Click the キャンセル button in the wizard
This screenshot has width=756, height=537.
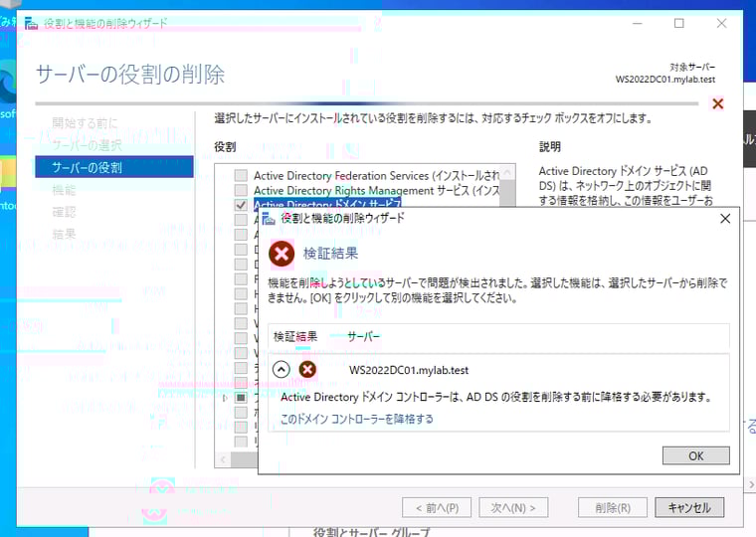pyautogui.click(x=689, y=507)
